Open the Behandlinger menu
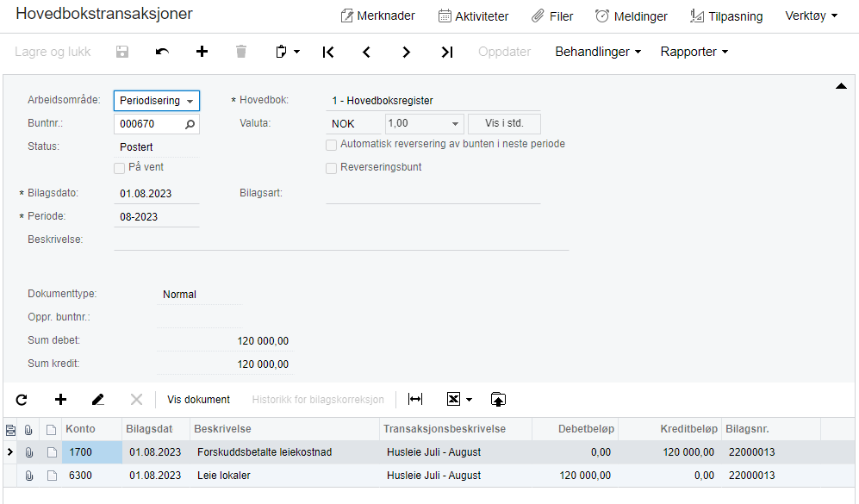The height and width of the screenshot is (504, 859). pos(598,52)
